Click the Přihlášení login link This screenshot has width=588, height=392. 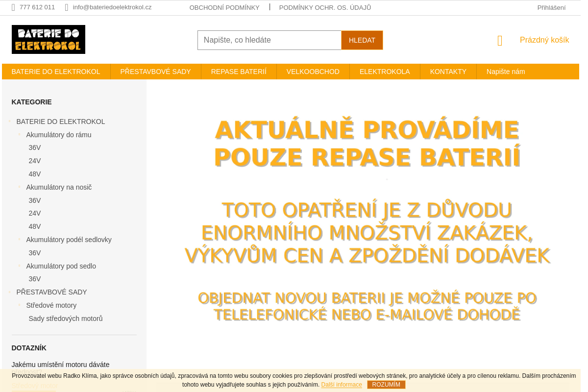551,8
